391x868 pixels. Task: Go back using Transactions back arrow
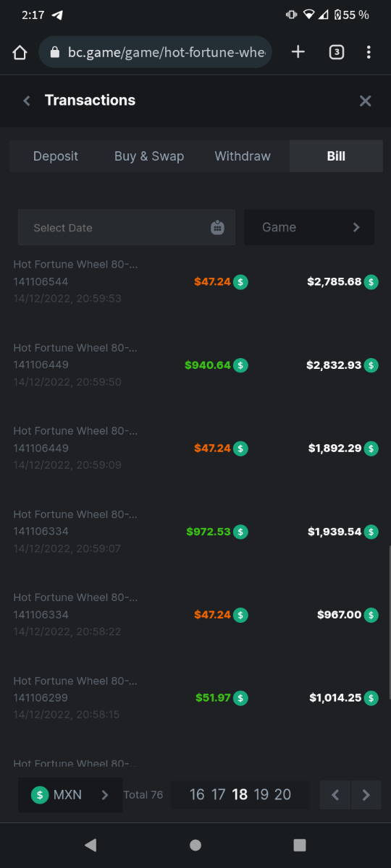[27, 101]
